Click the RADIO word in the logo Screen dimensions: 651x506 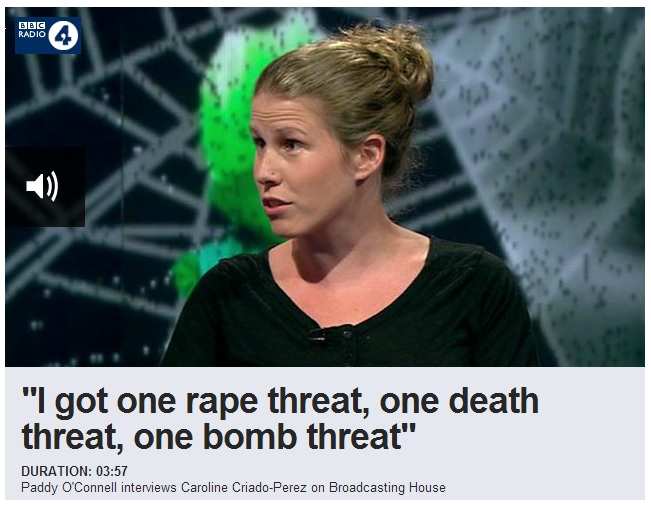[32, 34]
